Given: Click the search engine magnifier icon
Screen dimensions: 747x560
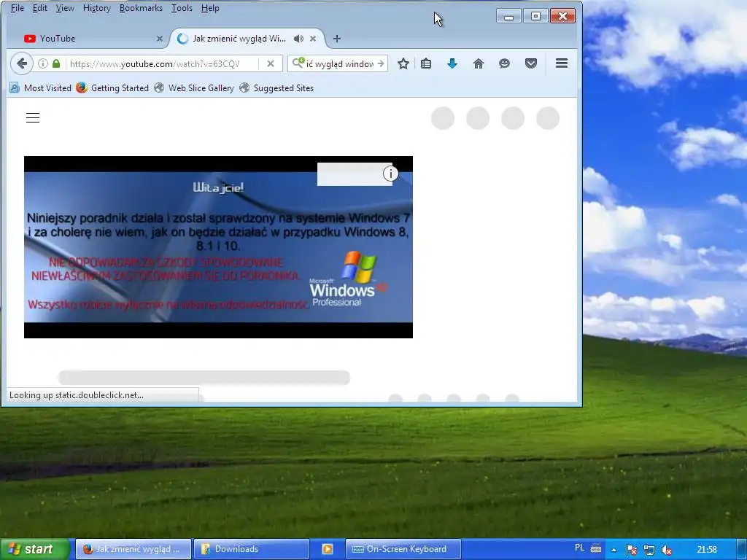Looking at the screenshot, I should (x=298, y=63).
